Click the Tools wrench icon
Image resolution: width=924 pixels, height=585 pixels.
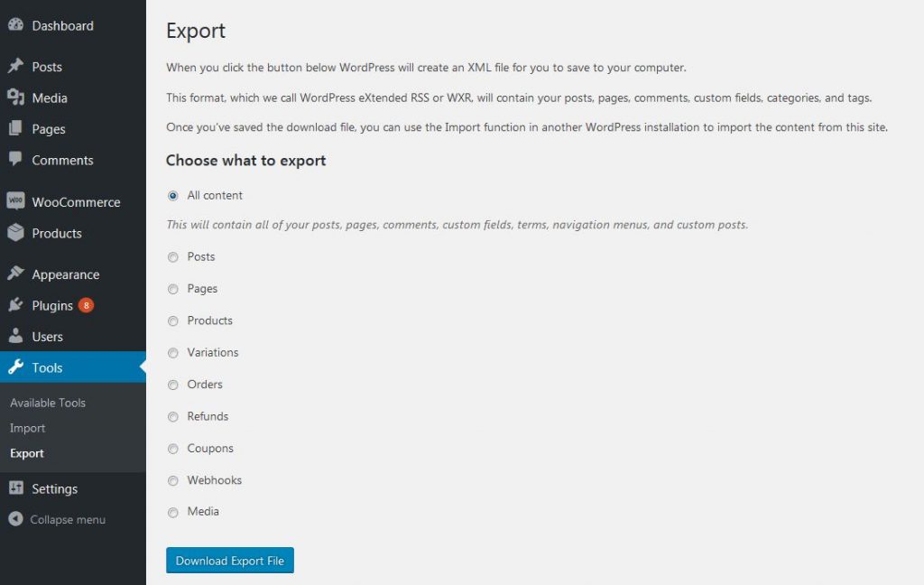click(16, 367)
